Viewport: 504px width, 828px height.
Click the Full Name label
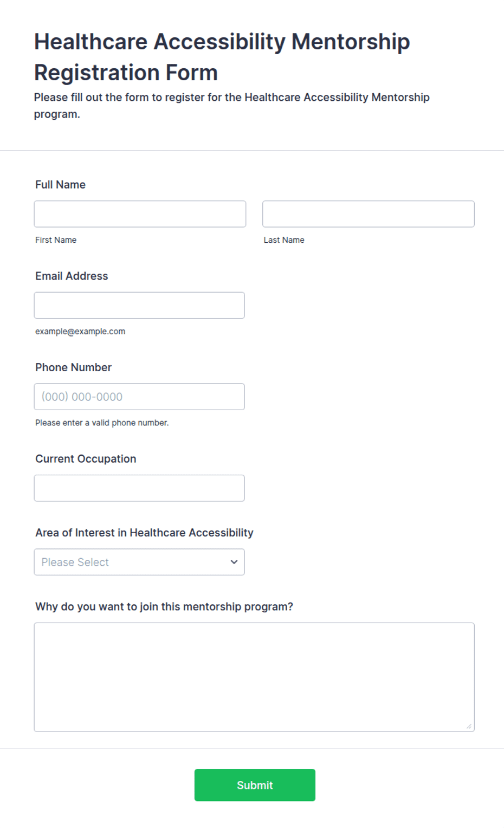click(60, 185)
